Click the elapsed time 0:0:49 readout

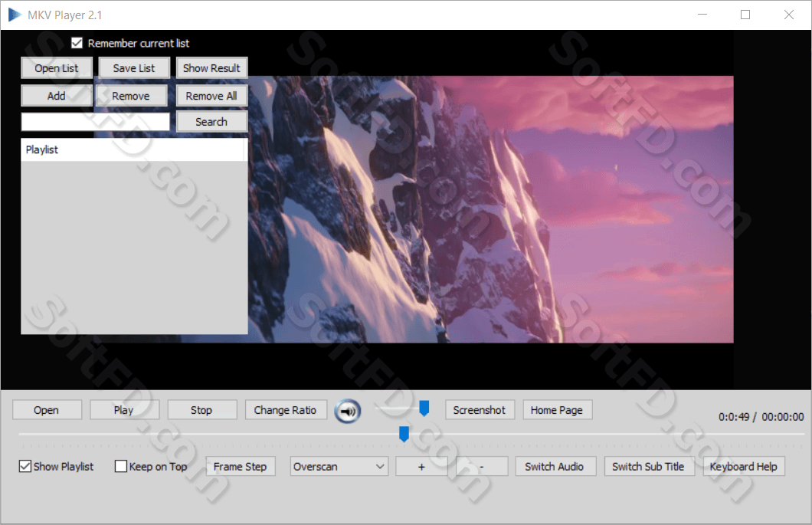[734, 417]
